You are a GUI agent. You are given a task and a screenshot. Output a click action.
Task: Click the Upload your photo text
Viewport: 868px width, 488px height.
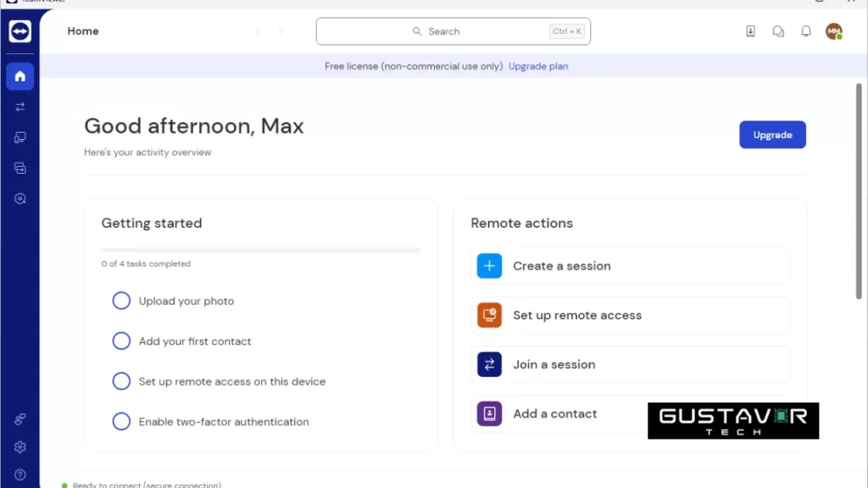coord(186,301)
